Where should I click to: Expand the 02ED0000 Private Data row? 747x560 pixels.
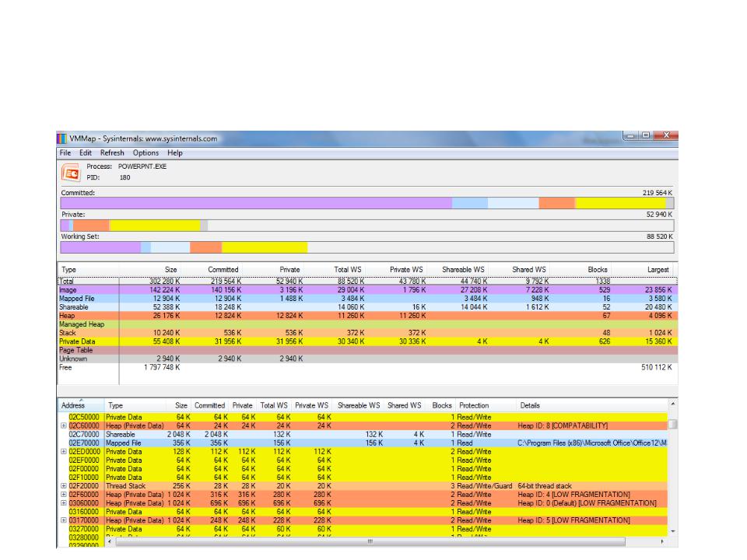[63, 451]
